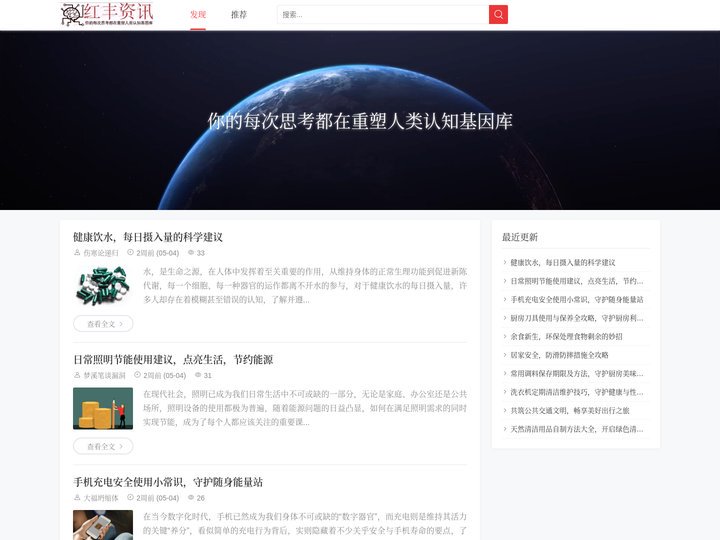Focus the 搜索 input field

tap(383, 15)
